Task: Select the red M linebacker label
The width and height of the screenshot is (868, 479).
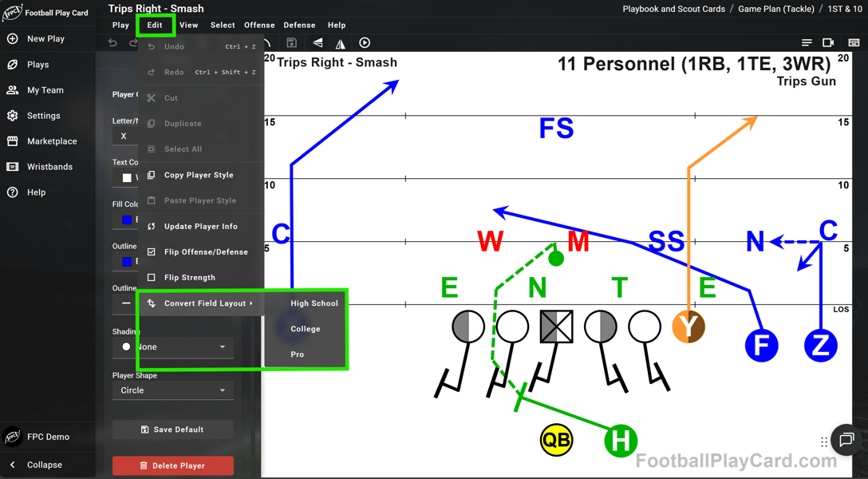Action: 578,241
